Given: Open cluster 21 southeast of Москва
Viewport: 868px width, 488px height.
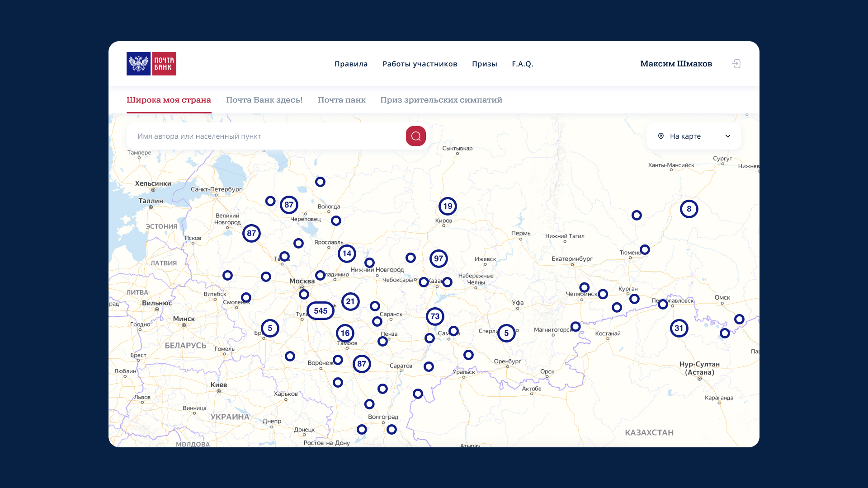Looking at the screenshot, I should (x=350, y=302).
